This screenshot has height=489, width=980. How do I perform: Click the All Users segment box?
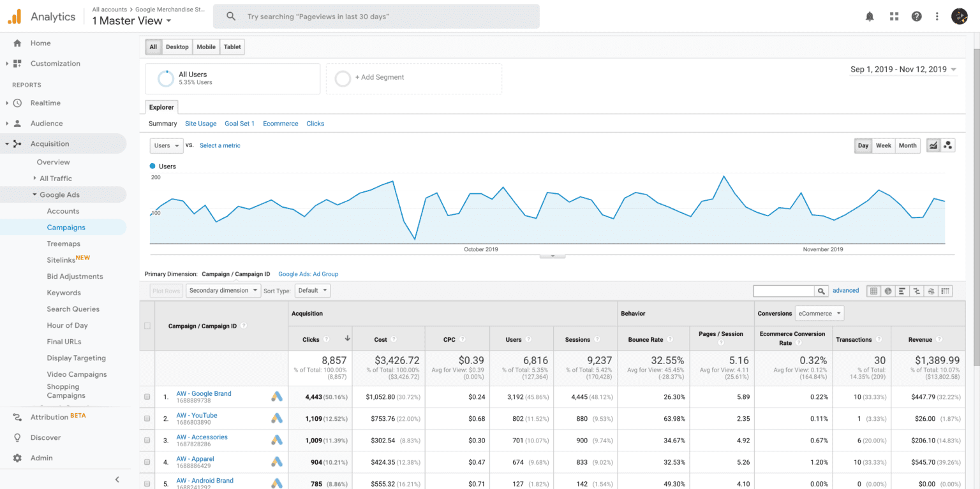(x=233, y=78)
